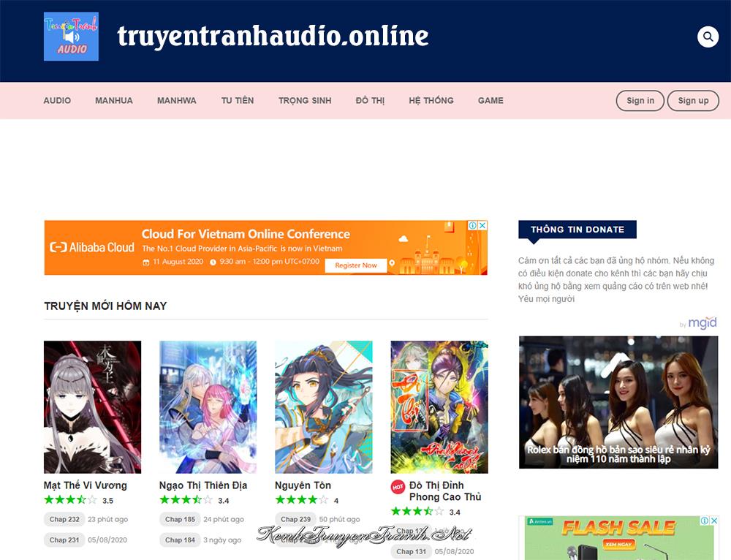Close the Alibaba Cloud ad banner
The width and height of the screenshot is (731, 560).
(x=482, y=226)
